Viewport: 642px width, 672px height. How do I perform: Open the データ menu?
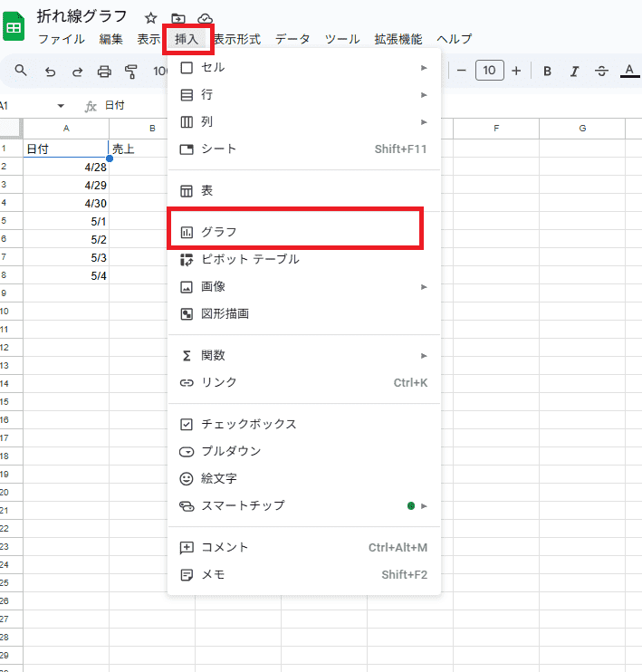292,39
